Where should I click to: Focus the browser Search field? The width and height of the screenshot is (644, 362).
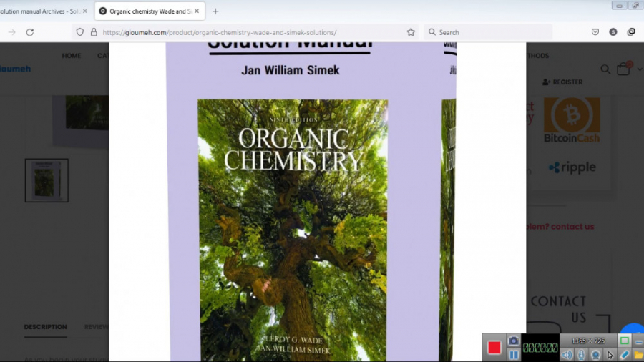click(x=488, y=32)
